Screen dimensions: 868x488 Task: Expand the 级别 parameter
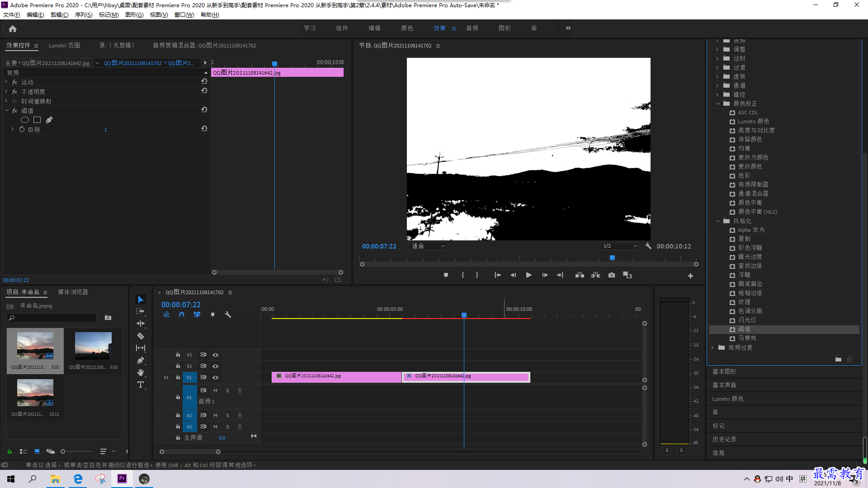pos(13,129)
